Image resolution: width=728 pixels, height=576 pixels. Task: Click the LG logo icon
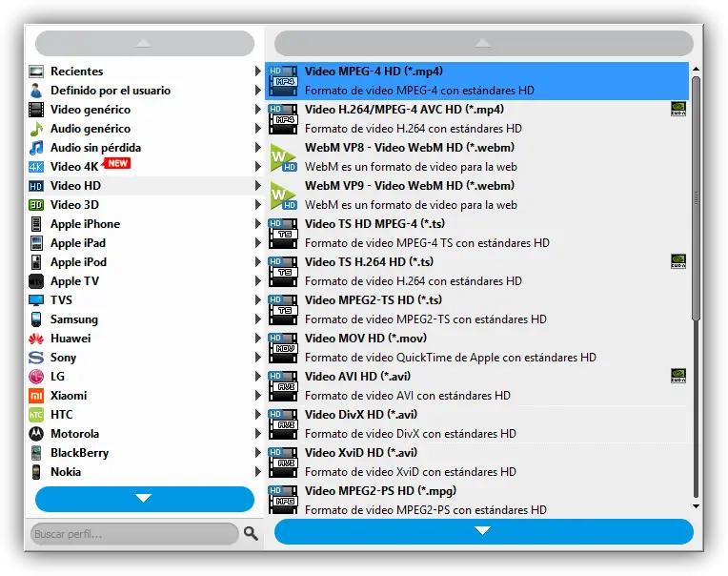point(36,377)
